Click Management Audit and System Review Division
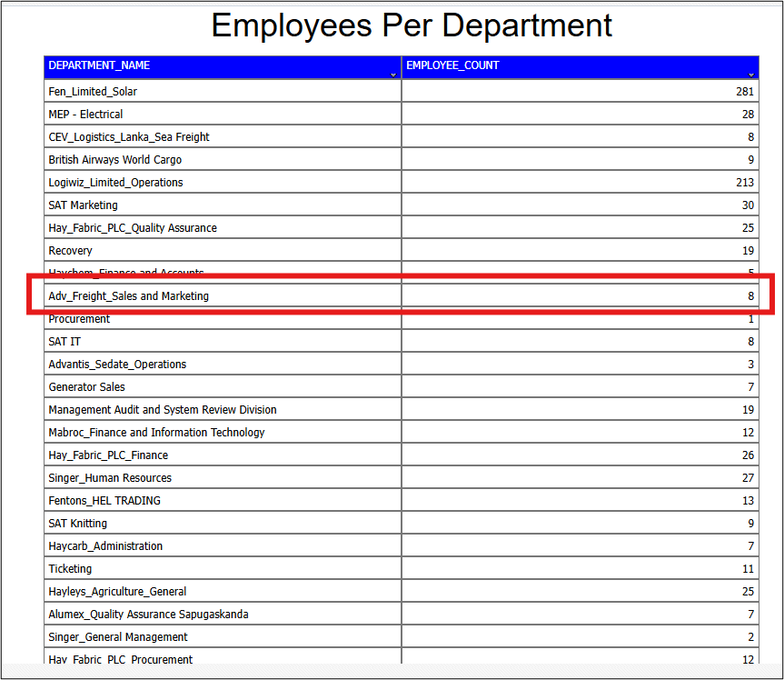 click(x=163, y=410)
